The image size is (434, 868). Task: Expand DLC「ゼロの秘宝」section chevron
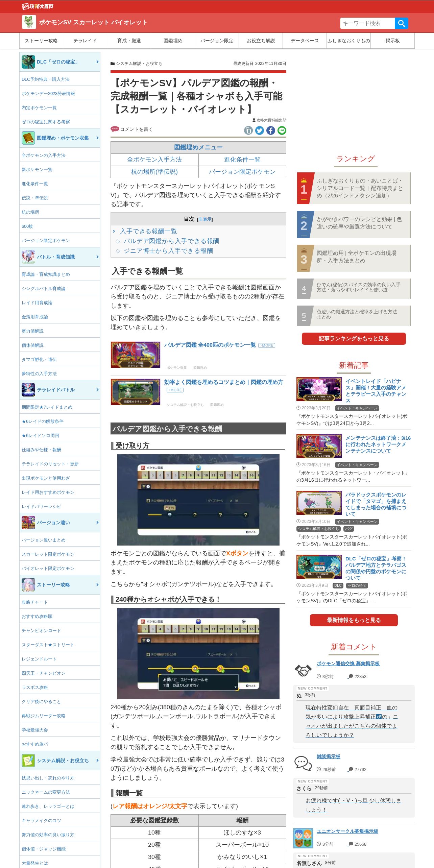point(97,62)
